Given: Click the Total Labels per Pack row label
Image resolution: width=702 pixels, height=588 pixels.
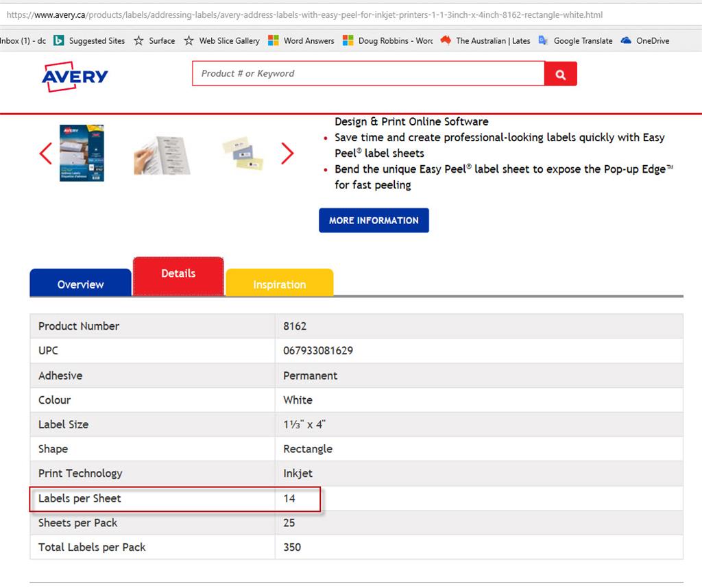Looking at the screenshot, I should tap(93, 548).
